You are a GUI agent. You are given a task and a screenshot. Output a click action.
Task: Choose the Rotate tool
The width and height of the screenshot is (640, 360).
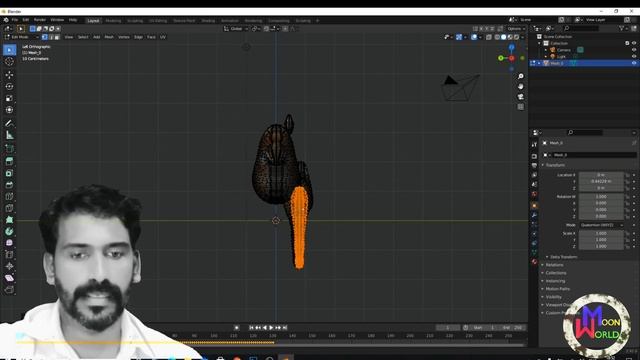coord(9,87)
